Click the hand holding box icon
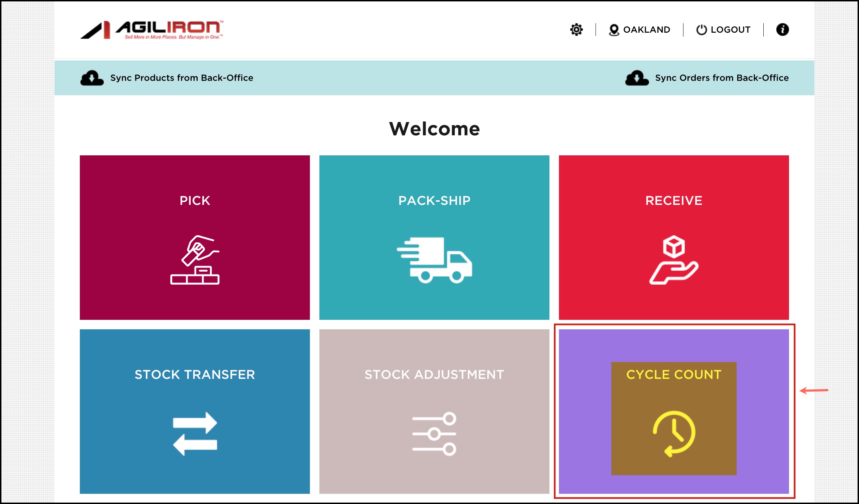 pyautogui.click(x=674, y=260)
